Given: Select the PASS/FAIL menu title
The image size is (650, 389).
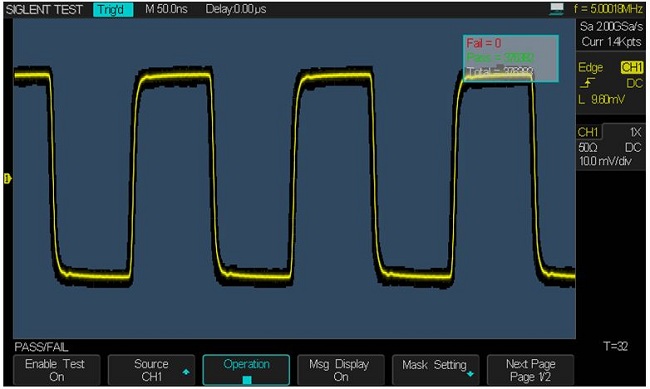Looking at the screenshot, I should tap(41, 347).
